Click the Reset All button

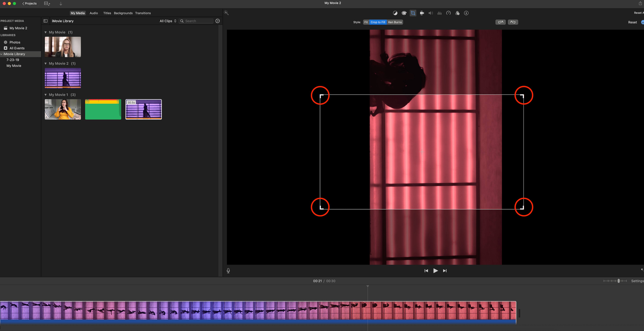click(x=639, y=13)
